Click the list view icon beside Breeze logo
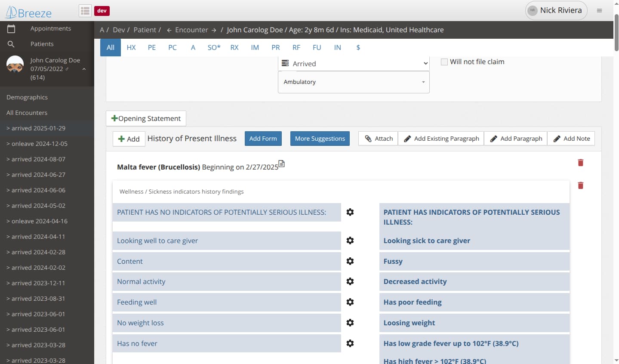619x364 pixels. click(85, 11)
